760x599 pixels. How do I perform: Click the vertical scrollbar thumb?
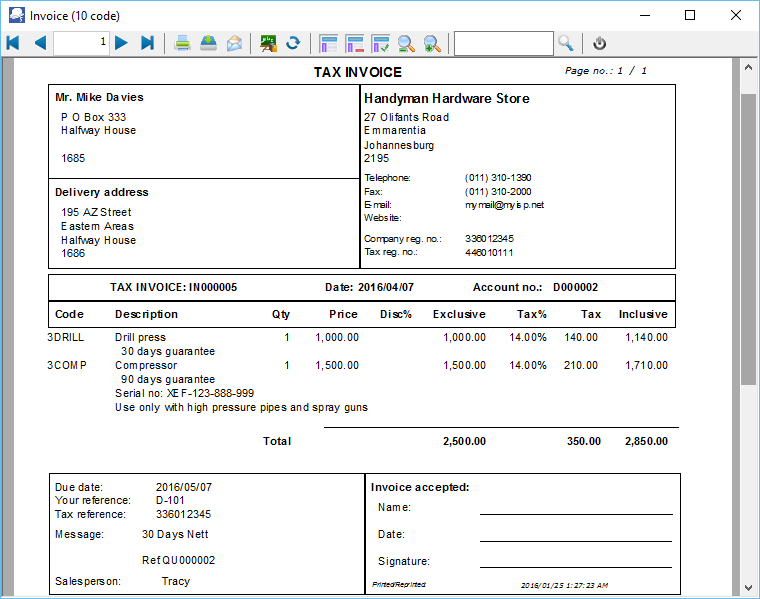(x=748, y=240)
